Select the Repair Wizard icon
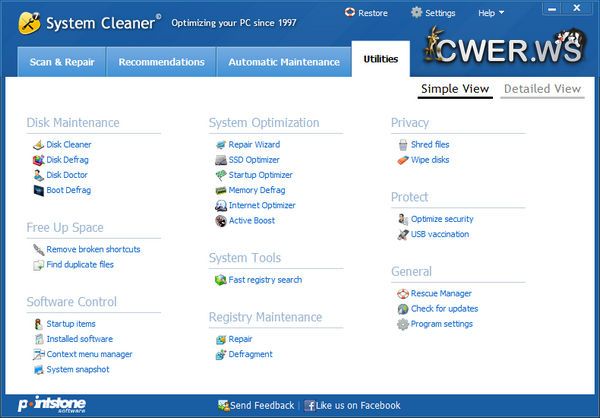 (x=220, y=145)
